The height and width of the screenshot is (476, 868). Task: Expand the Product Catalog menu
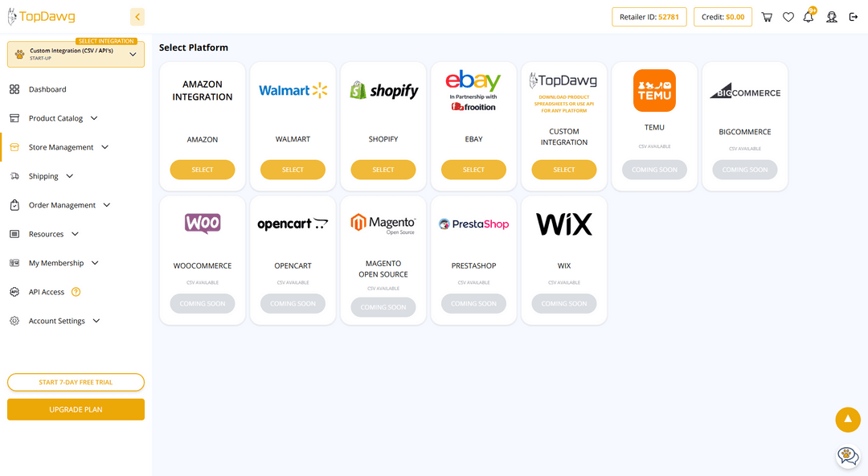click(94, 118)
